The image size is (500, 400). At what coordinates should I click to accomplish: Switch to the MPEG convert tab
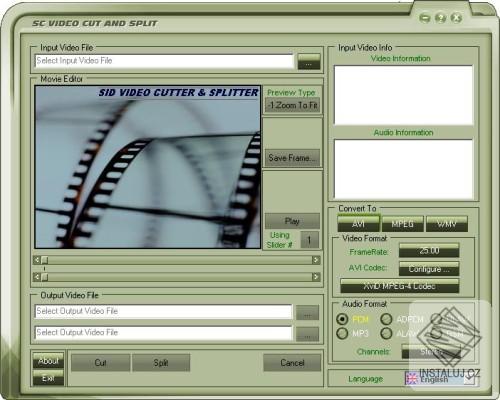point(403,224)
